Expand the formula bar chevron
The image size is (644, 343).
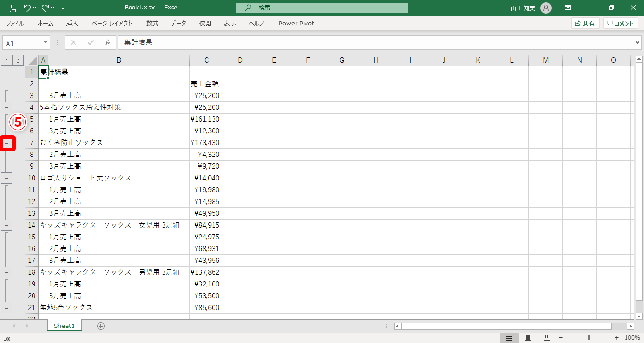(x=638, y=43)
